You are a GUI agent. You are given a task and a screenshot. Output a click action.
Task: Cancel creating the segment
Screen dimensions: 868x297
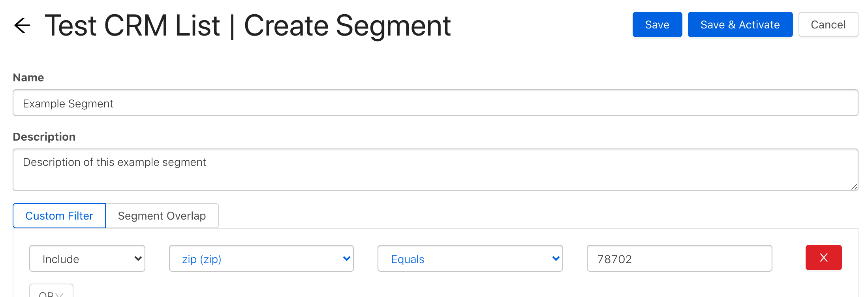point(828,24)
